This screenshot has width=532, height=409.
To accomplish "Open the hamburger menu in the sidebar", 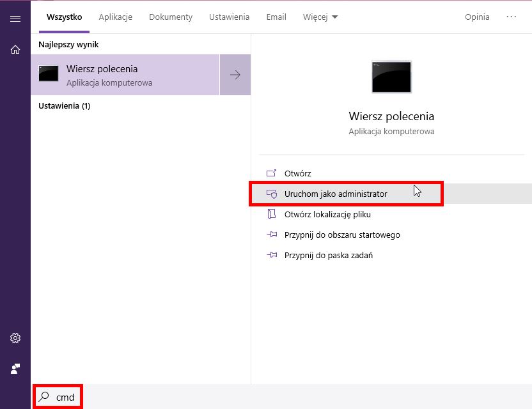I will 15,19.
